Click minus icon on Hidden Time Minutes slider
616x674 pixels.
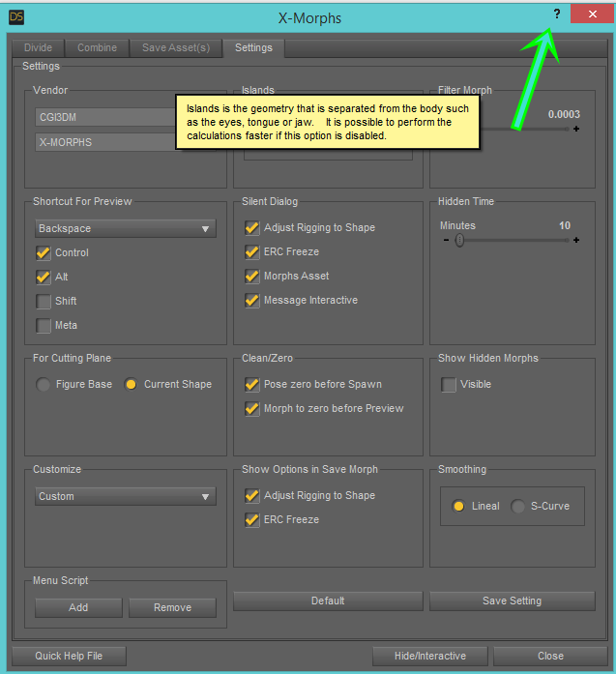[x=446, y=240]
